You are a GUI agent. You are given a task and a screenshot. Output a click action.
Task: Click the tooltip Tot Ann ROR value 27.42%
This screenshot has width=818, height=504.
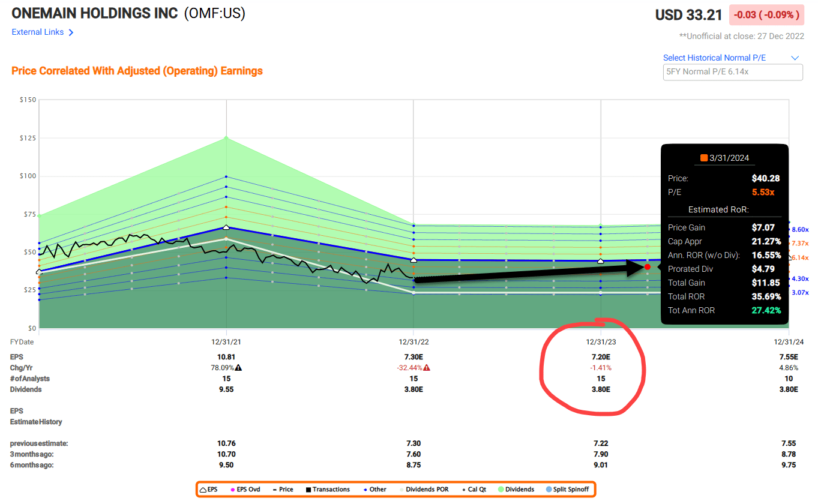click(766, 310)
